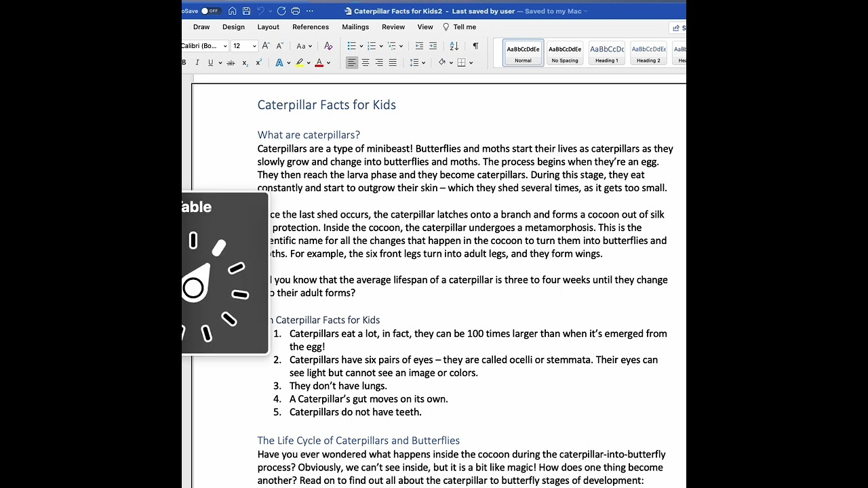The height and width of the screenshot is (488, 868).
Task: Apply borders to selection
Action: (462, 63)
